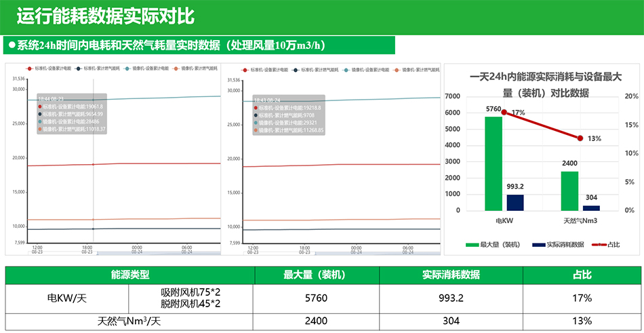The image size is (644, 333).
Task: Select tooltip value 标准机-累计燃气能耗:9708
Action: (x=283, y=115)
